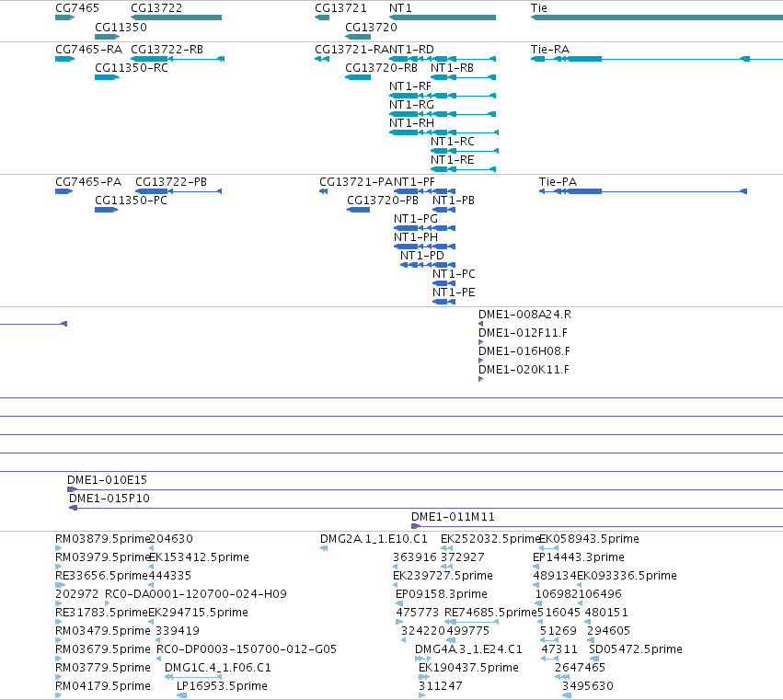Click EST label 3495630

pyautogui.click(x=588, y=686)
